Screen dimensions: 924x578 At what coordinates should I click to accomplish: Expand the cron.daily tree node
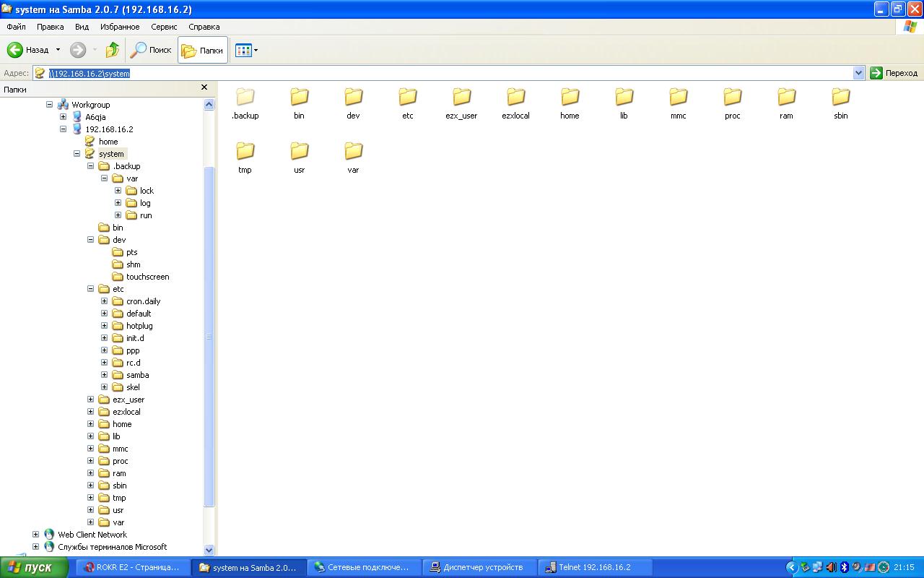pos(104,301)
